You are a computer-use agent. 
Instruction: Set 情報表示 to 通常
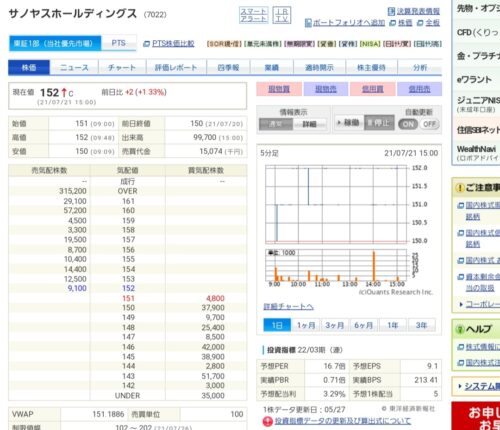[x=276, y=124]
